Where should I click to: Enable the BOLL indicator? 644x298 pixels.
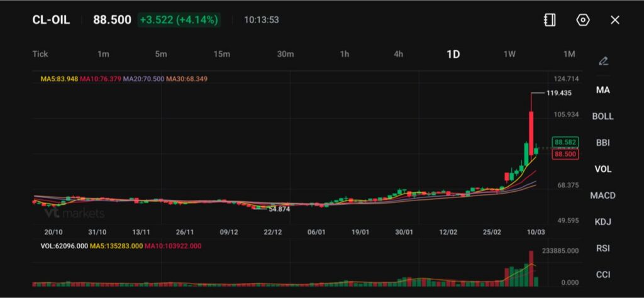[602, 116]
